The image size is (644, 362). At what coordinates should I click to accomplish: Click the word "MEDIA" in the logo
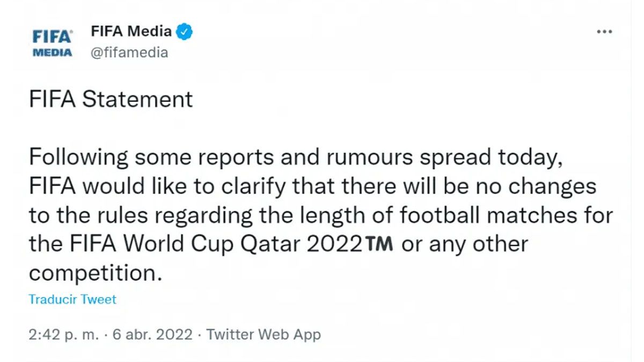point(52,53)
